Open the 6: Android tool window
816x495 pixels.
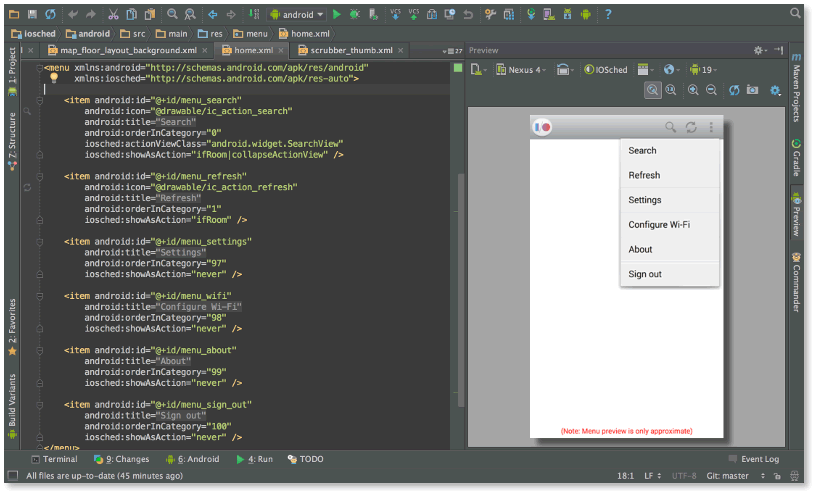point(193,459)
